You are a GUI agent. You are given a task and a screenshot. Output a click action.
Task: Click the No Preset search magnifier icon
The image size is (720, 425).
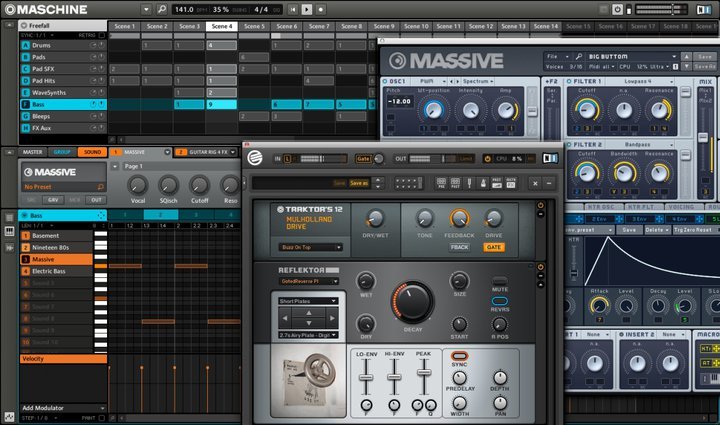click(101, 187)
